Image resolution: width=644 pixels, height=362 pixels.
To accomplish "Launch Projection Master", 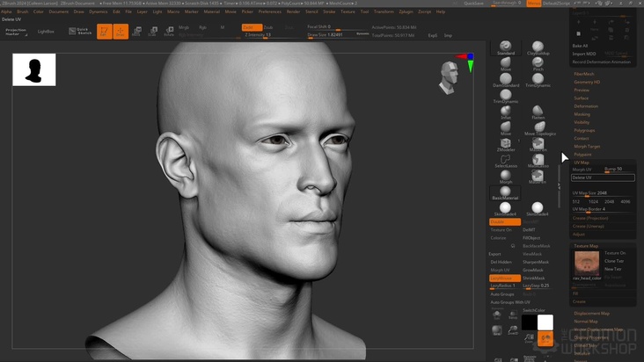I will click(x=16, y=32).
